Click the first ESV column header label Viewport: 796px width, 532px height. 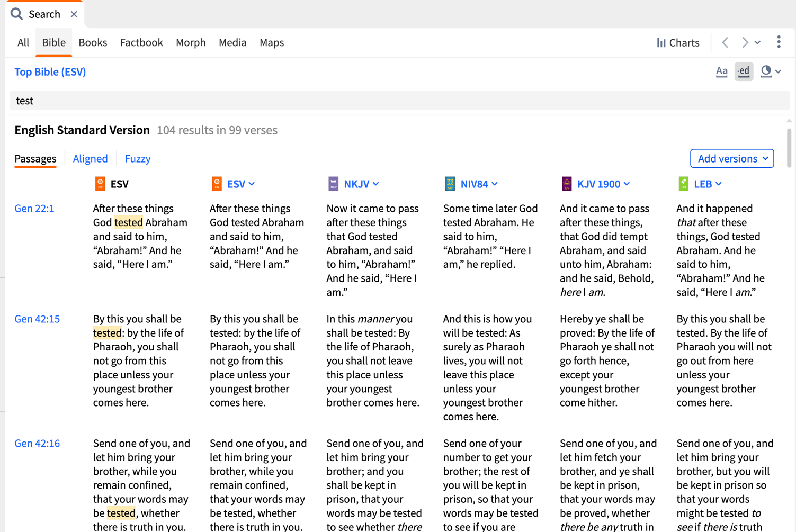click(x=120, y=184)
